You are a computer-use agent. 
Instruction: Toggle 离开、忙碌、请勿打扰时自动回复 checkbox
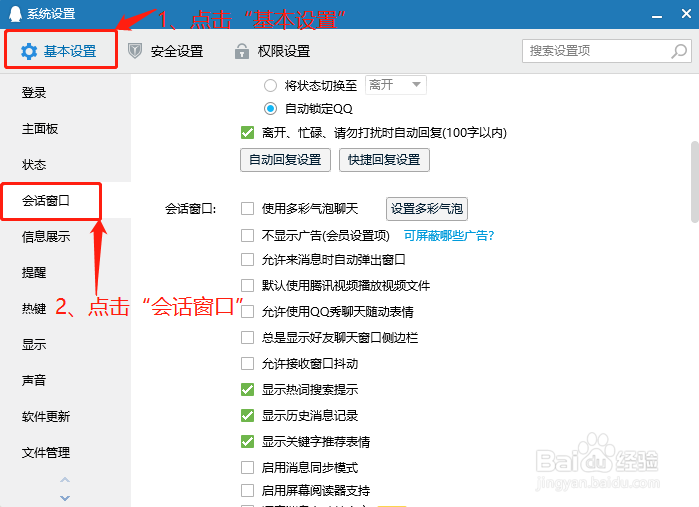point(247,132)
